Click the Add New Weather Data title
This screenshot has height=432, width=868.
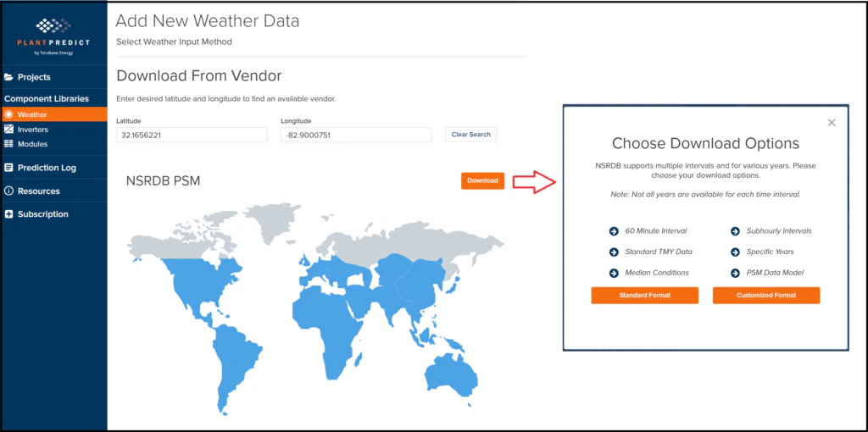207,21
